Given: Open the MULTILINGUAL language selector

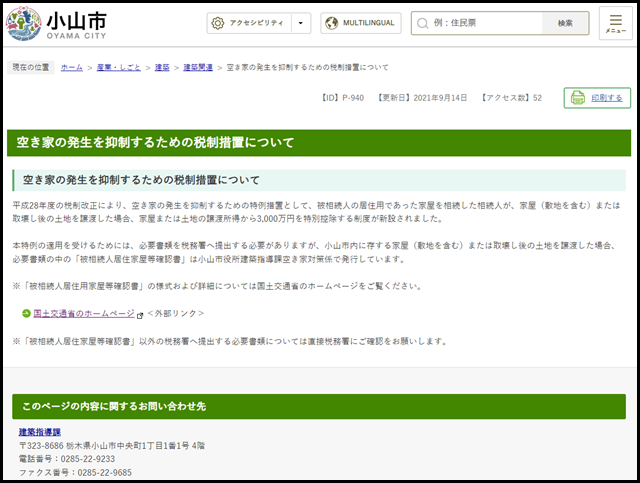Looking at the screenshot, I should click(361, 23).
